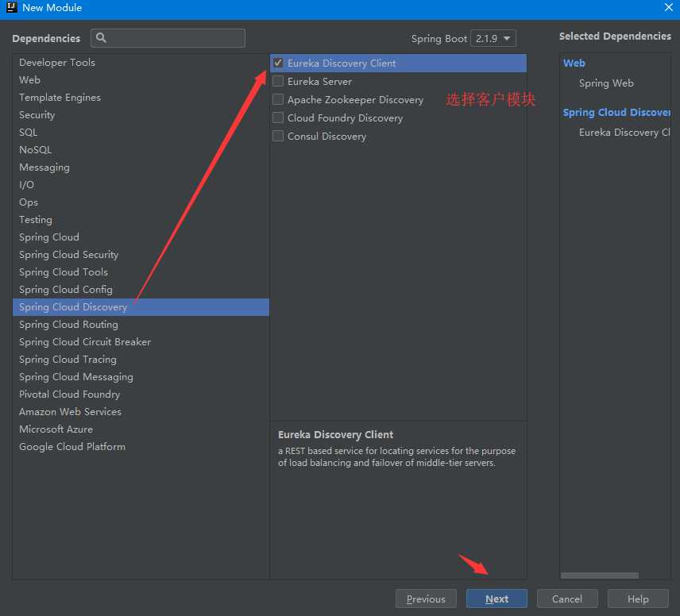Viewport: 680px width, 616px height.
Task: Click the Previous button
Action: click(426, 599)
